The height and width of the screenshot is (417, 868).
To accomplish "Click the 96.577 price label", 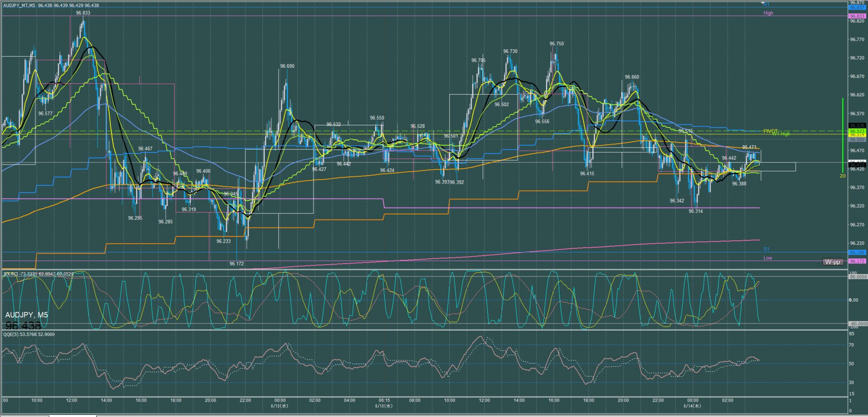I will (45, 114).
